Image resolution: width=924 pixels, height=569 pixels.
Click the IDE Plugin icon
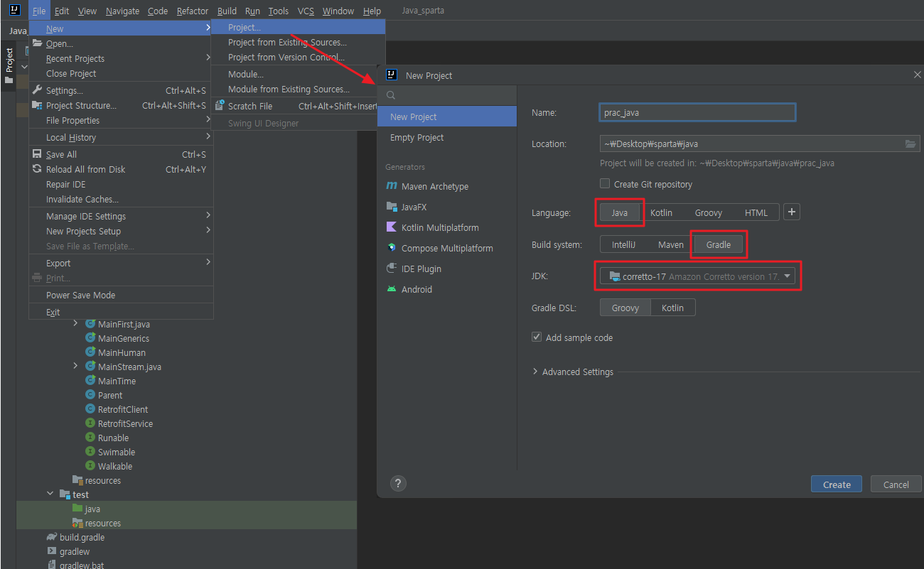pos(392,269)
